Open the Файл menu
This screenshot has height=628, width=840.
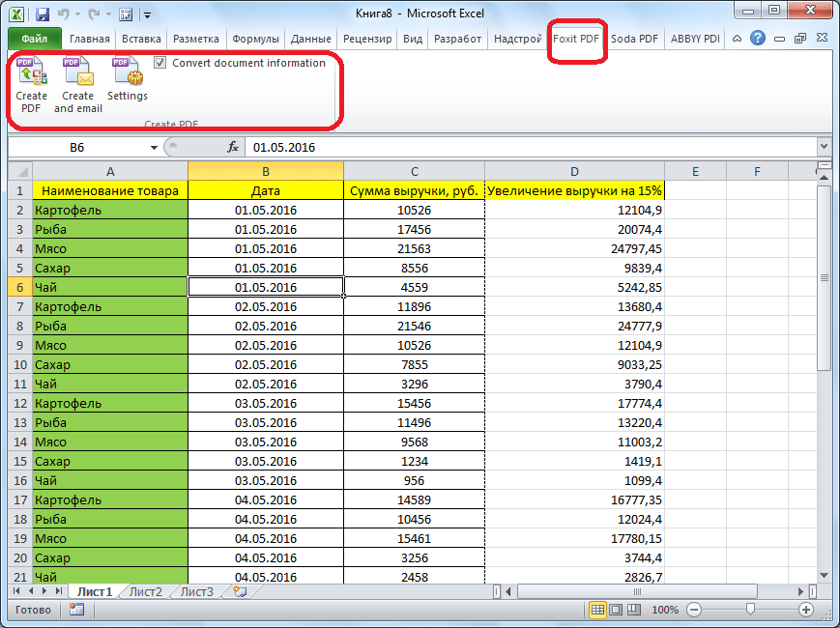[35, 39]
